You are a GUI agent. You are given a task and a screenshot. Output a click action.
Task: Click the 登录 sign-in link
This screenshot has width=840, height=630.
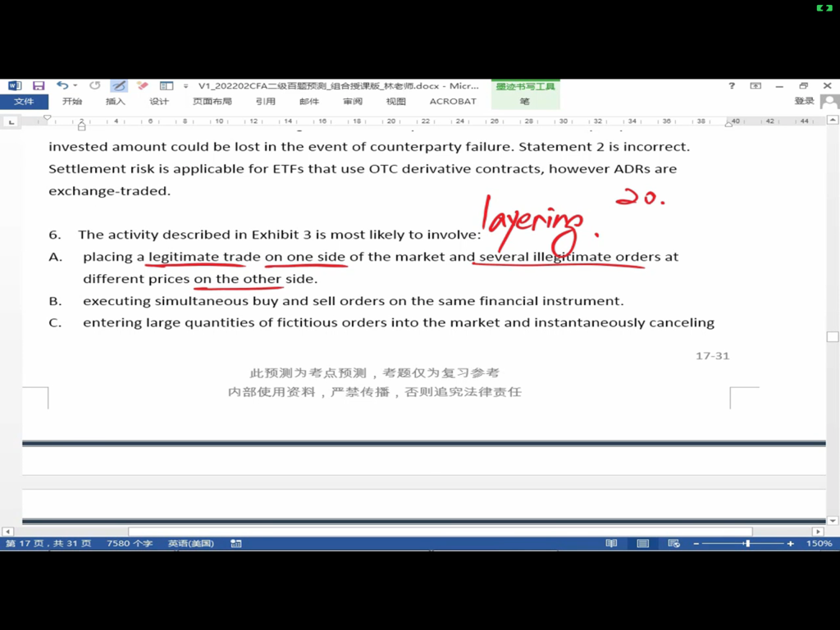804,101
